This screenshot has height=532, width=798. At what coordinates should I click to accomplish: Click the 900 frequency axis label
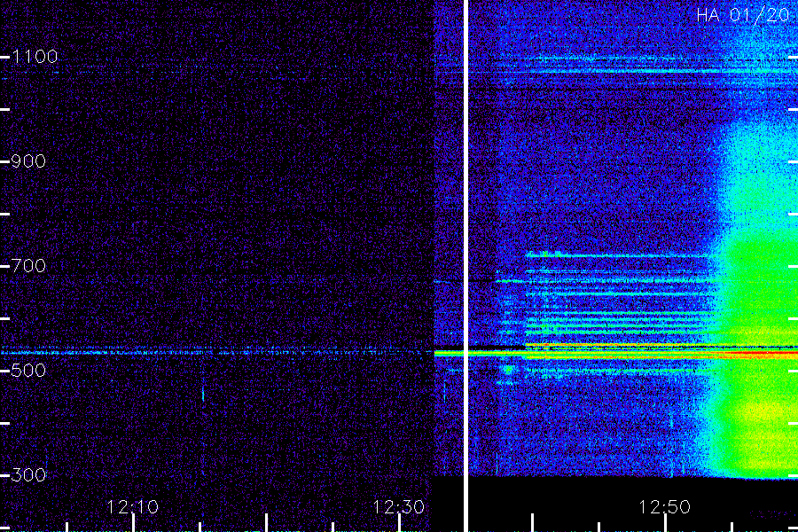(x=28, y=161)
